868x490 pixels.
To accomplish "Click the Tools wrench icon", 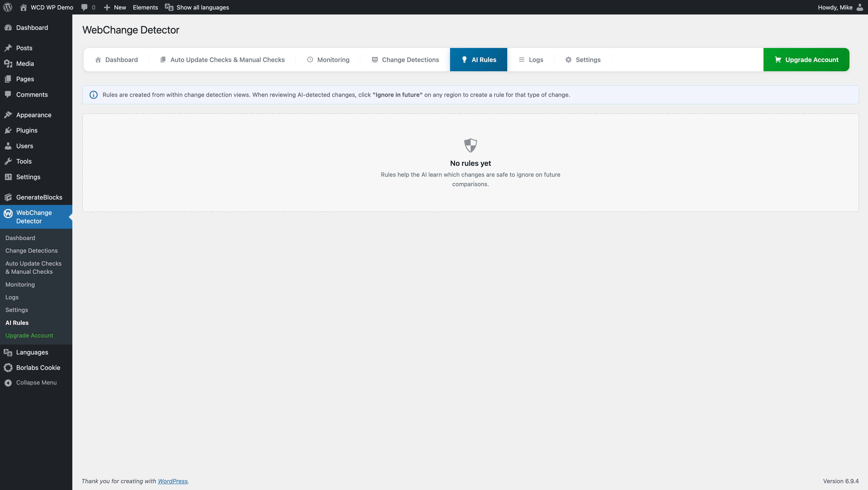I will (x=8, y=161).
